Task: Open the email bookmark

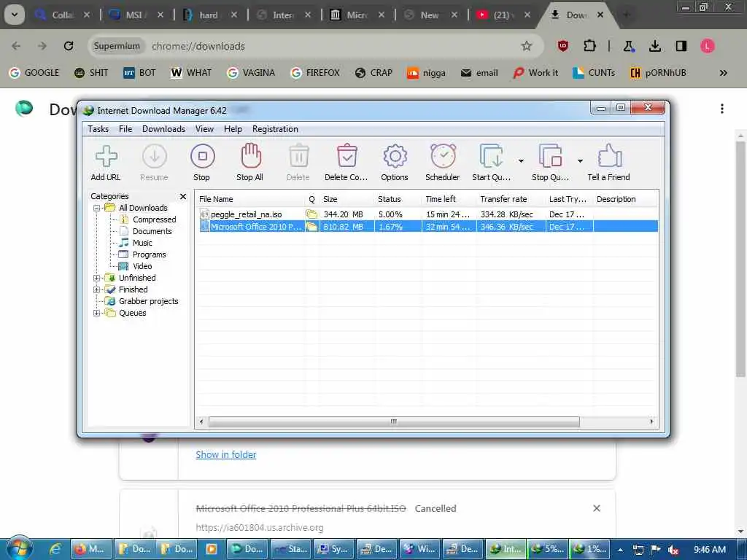Action: point(479,73)
